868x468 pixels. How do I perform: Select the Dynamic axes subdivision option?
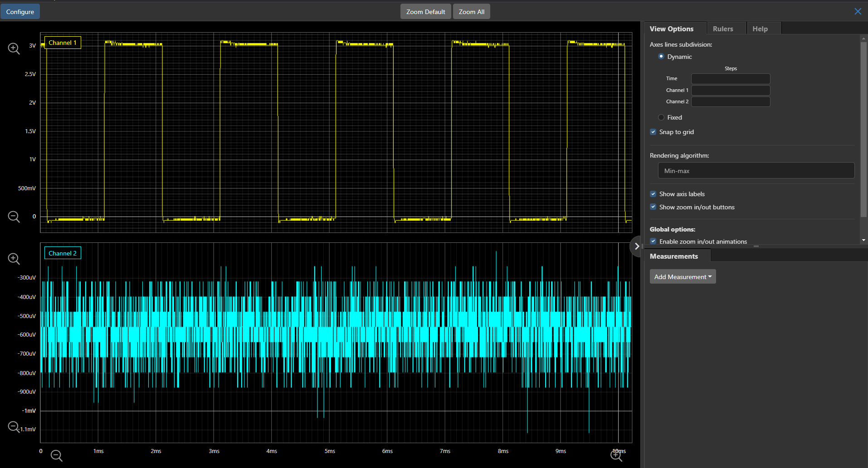[661, 57]
